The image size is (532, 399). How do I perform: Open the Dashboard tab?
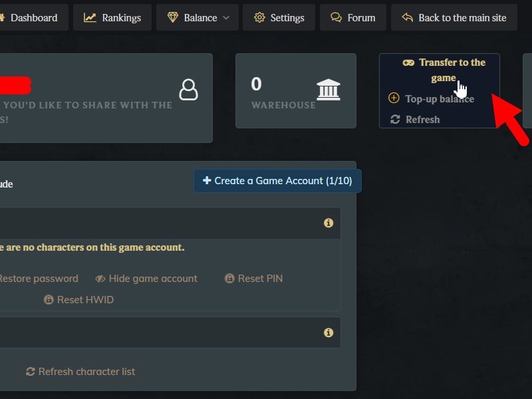(x=32, y=18)
